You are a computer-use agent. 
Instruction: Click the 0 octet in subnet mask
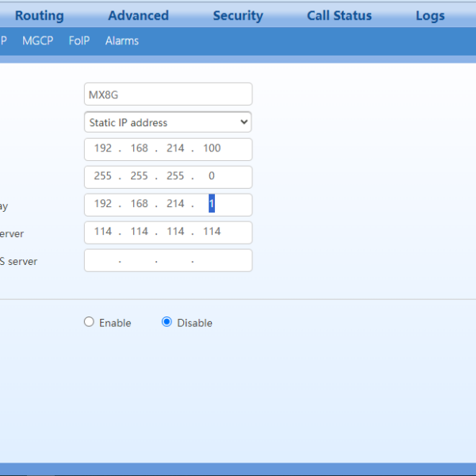(212, 176)
